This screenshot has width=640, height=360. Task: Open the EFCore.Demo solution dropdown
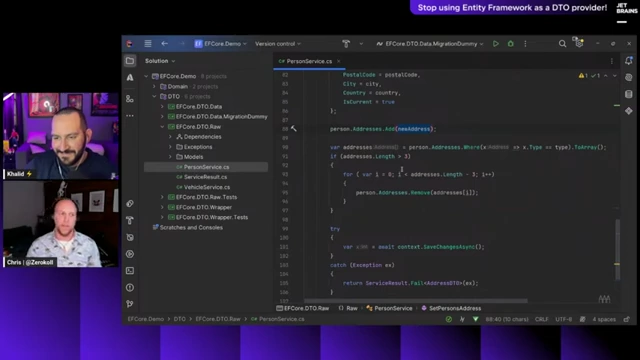(x=221, y=44)
